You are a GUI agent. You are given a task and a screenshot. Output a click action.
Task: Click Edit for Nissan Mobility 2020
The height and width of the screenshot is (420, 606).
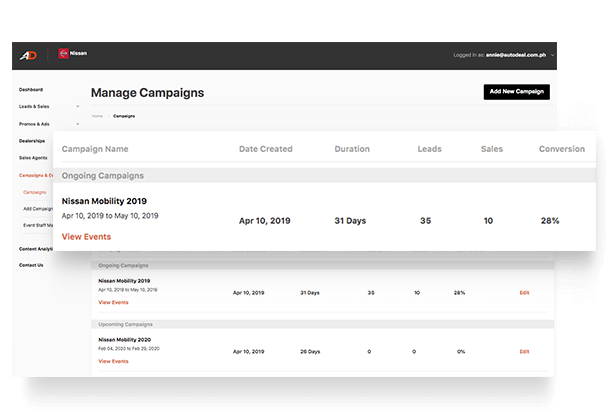[524, 352]
